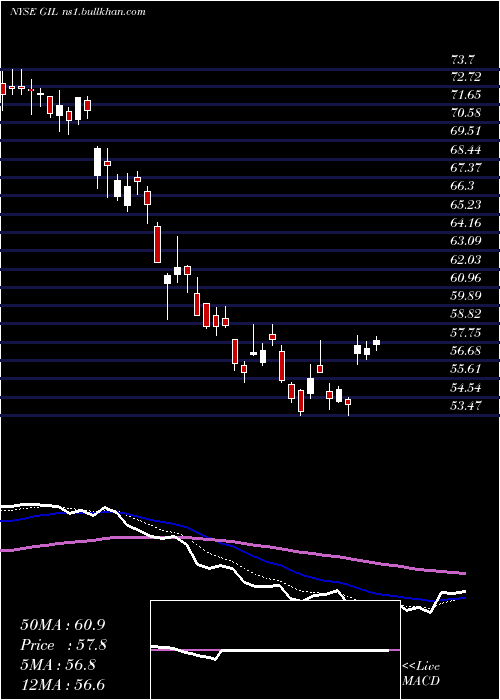This screenshot has width=500, height=700.
Task: Select the 69.51 price axis label
Action: tap(467, 132)
